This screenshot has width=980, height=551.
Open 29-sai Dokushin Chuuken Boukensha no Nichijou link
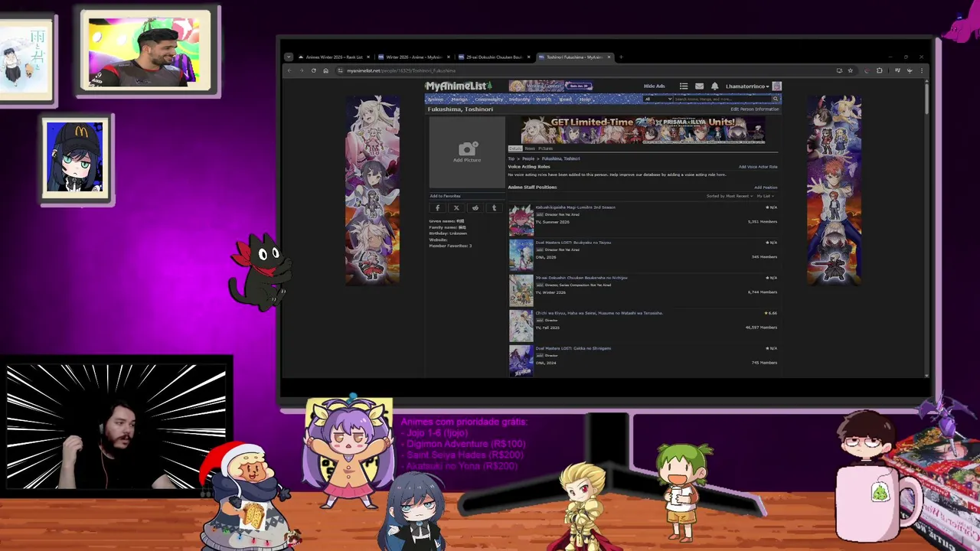(581, 278)
